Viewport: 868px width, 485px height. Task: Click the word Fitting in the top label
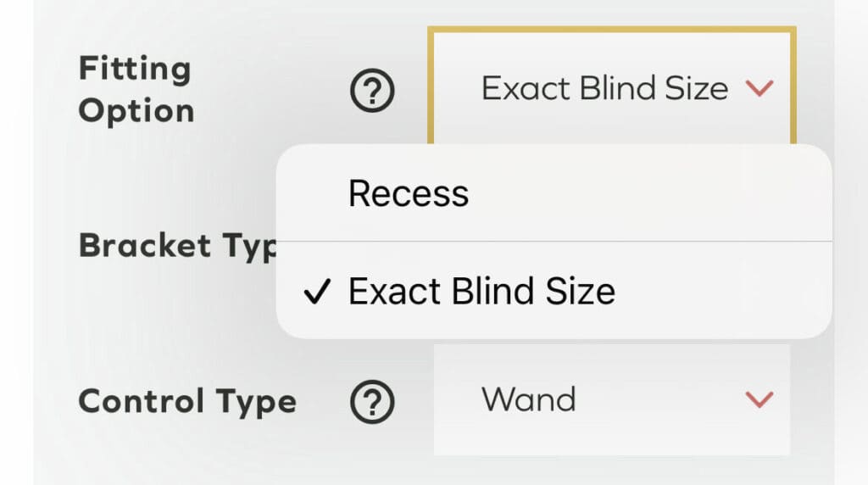(x=135, y=69)
